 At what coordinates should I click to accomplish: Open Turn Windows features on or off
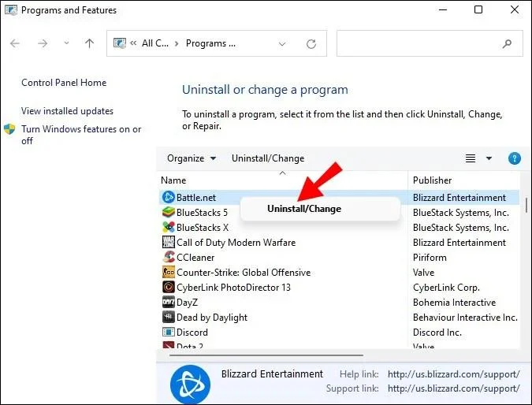(81, 135)
